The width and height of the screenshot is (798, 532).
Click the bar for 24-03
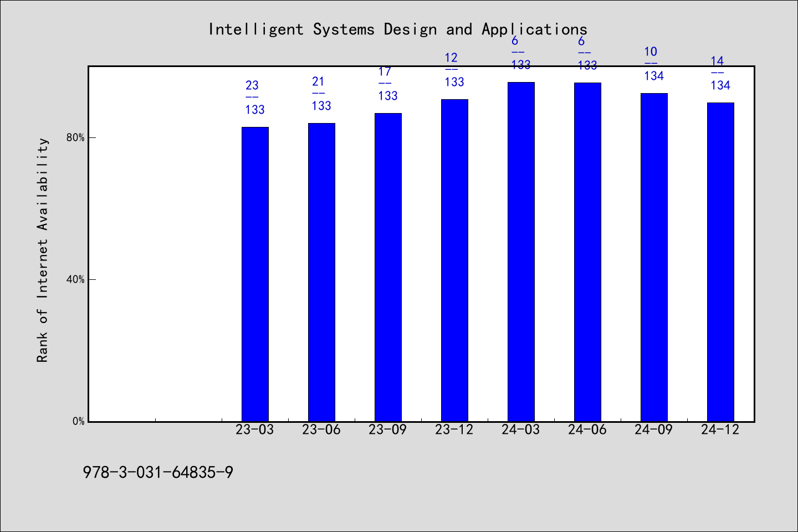click(521, 252)
